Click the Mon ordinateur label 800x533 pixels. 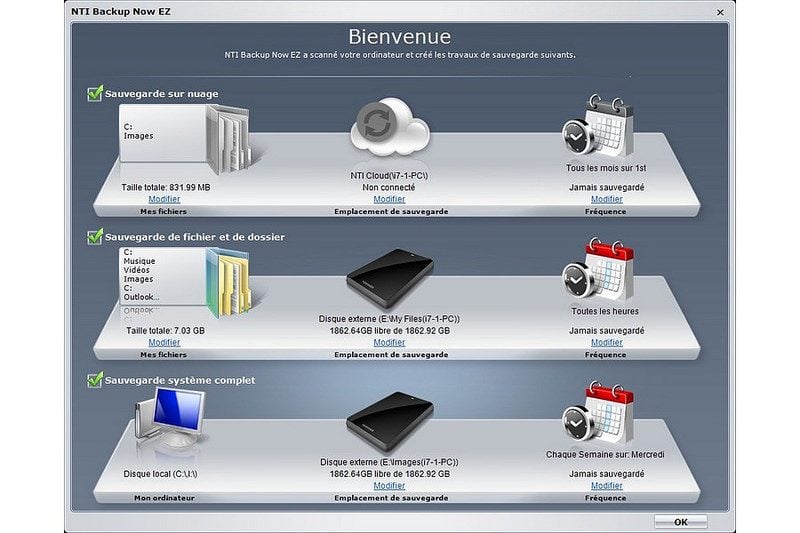[x=164, y=498]
